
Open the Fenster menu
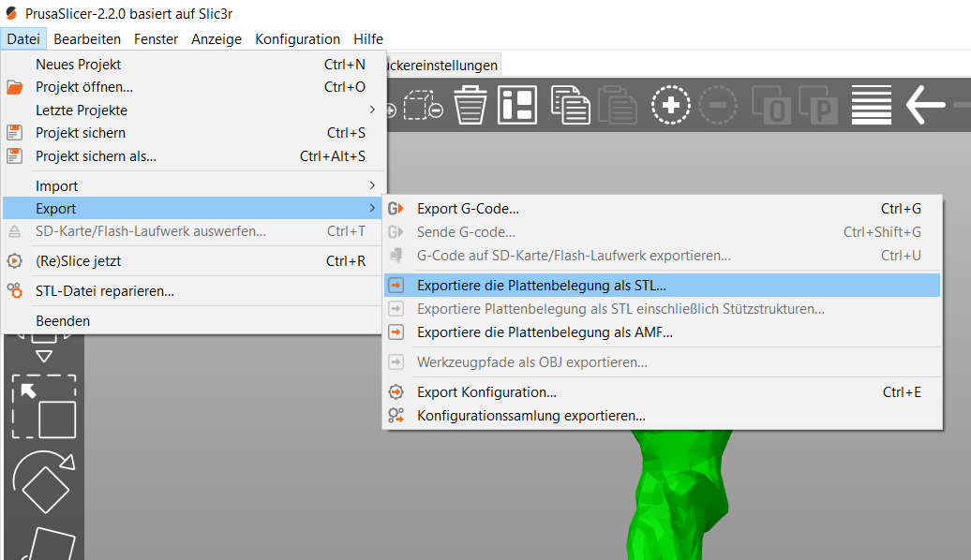point(156,39)
